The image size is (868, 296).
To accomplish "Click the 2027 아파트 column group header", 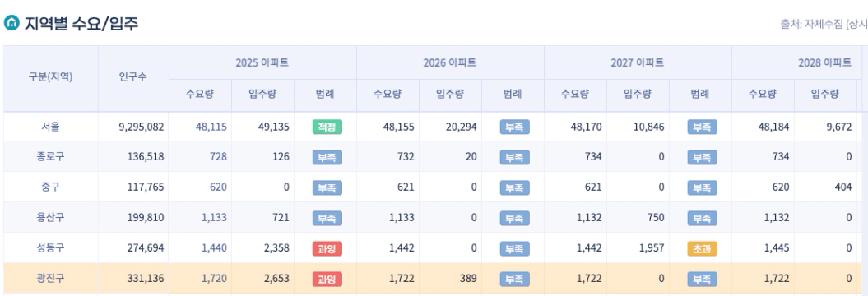I will coord(637,62).
